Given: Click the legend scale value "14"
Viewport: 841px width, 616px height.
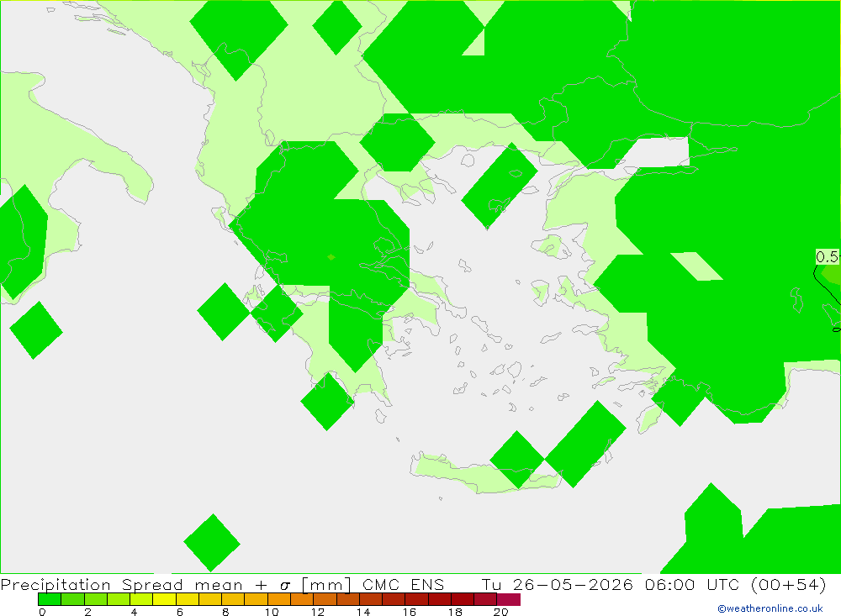Looking at the screenshot, I should 363,612.
